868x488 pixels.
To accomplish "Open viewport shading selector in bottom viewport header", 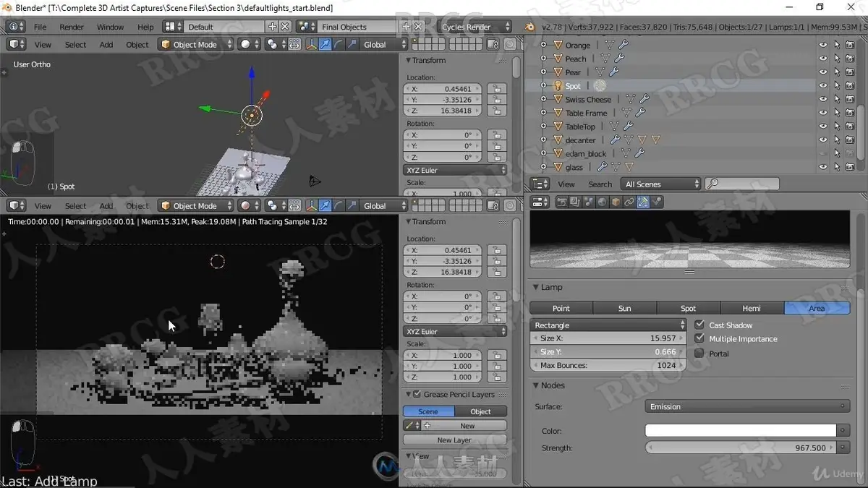I will [x=250, y=206].
